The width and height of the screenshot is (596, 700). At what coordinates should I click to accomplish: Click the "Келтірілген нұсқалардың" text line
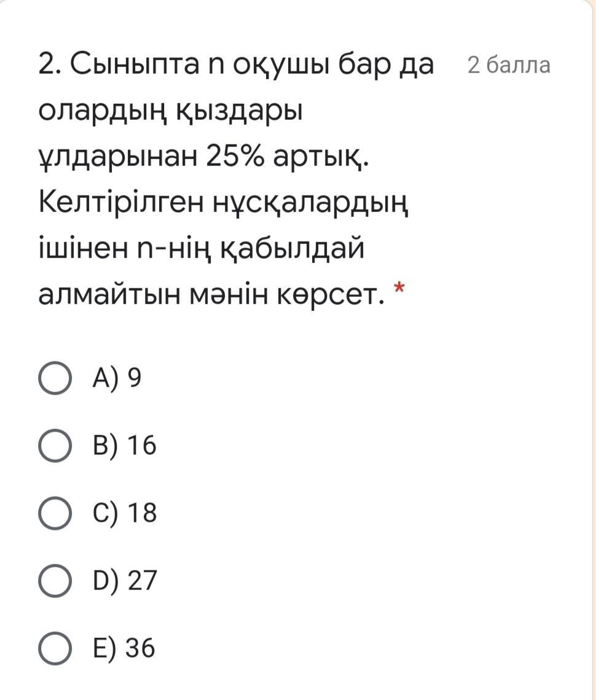[224, 203]
